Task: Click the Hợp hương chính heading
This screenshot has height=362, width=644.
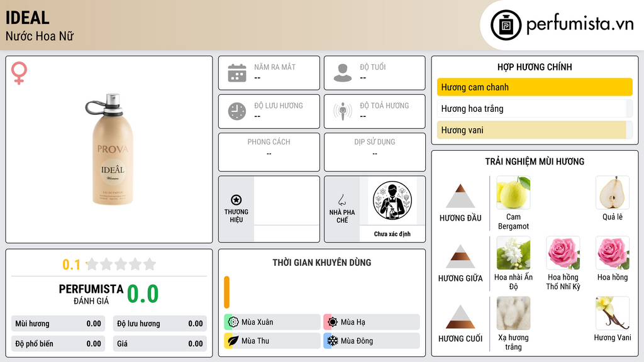Action: (535, 67)
